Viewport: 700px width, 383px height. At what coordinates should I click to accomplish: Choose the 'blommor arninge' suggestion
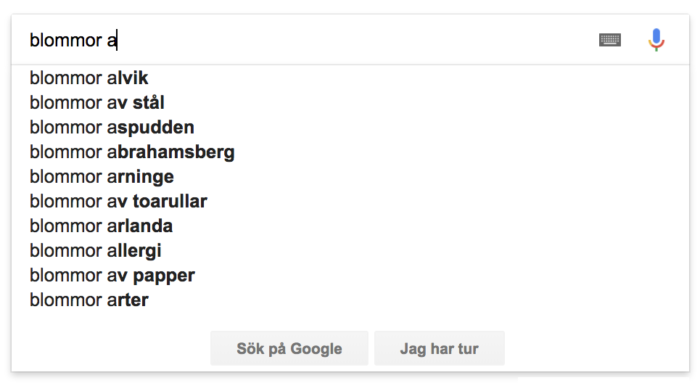(x=350, y=177)
